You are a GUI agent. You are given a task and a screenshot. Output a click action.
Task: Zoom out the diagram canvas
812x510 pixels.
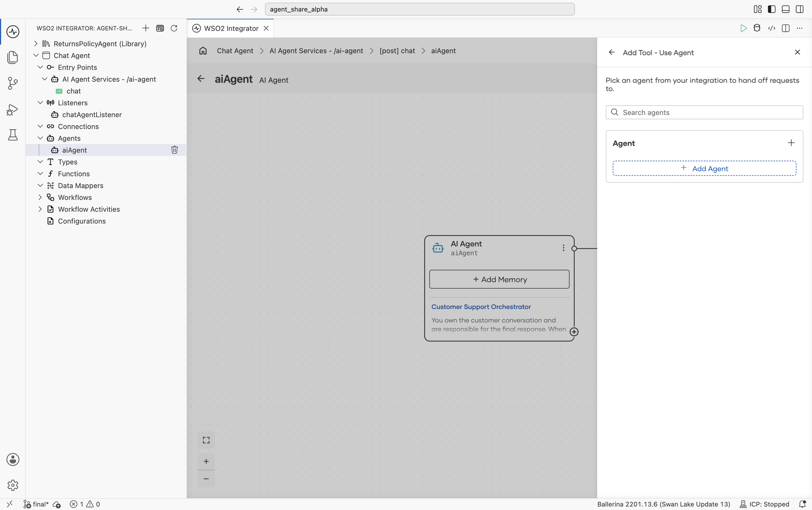[x=206, y=479]
